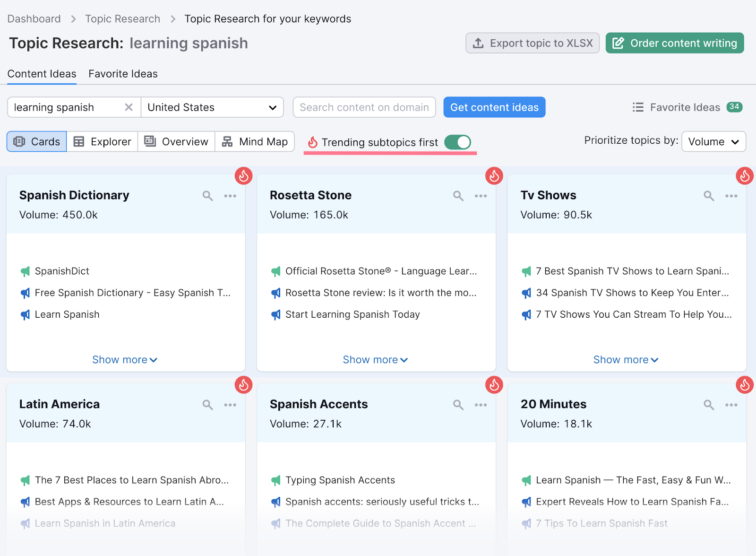Open more options on Latin America card
Image resolution: width=756 pixels, height=556 pixels.
point(230,405)
